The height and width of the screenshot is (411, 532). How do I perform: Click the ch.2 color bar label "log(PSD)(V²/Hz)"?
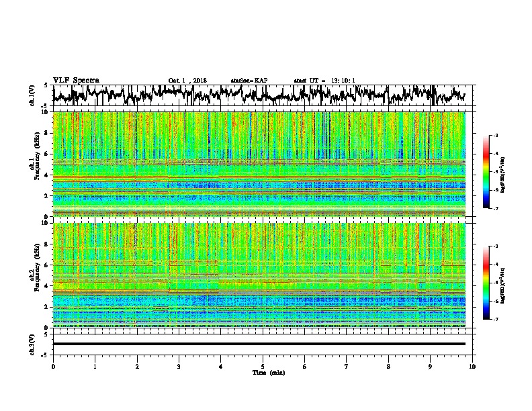(x=503, y=285)
